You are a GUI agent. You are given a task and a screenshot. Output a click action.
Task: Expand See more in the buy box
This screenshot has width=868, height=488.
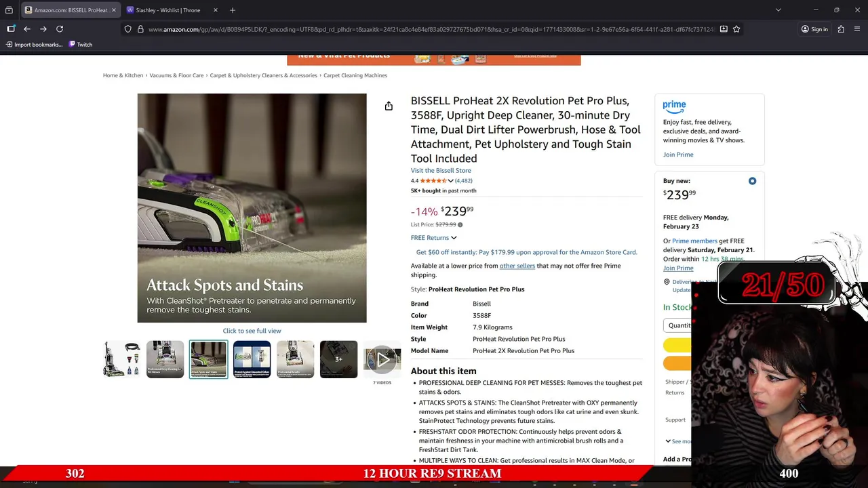pyautogui.click(x=678, y=441)
